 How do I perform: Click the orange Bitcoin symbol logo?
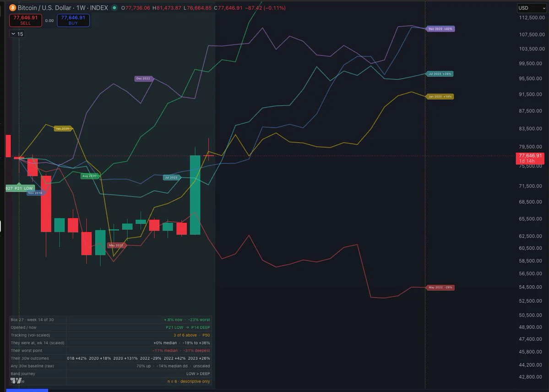(x=13, y=8)
